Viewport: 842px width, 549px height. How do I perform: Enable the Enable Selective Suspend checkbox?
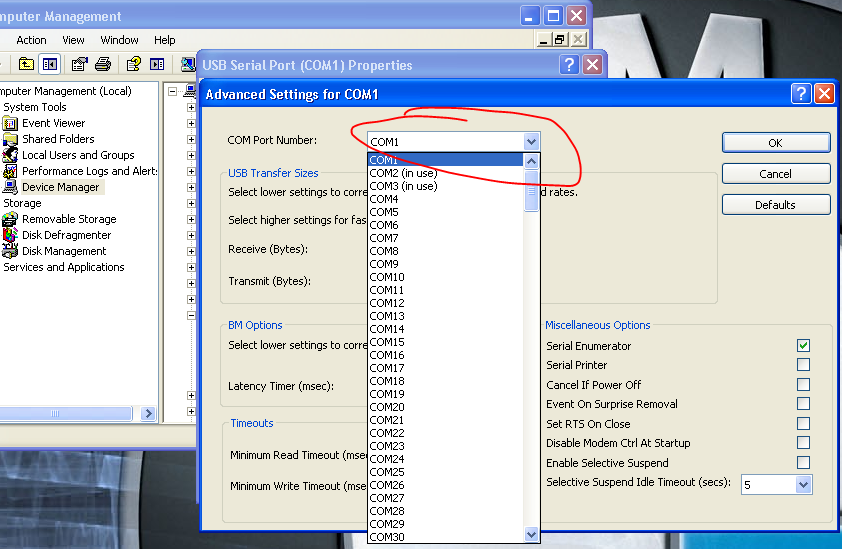point(803,463)
